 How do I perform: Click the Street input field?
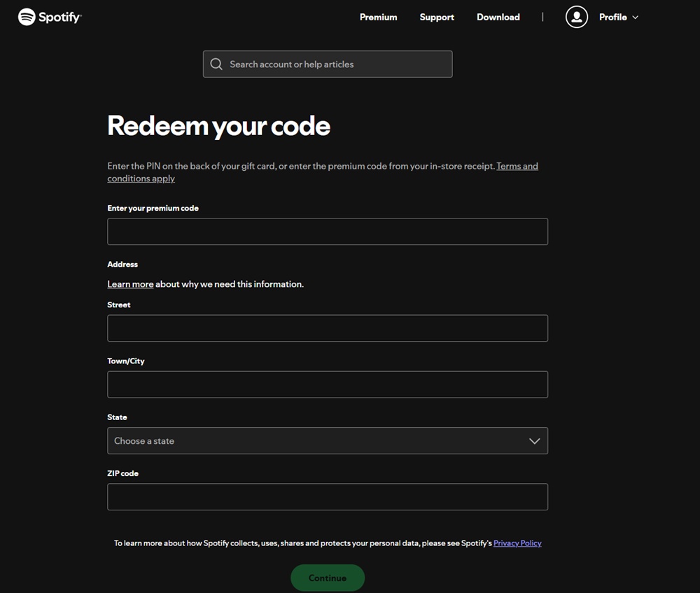(x=327, y=328)
